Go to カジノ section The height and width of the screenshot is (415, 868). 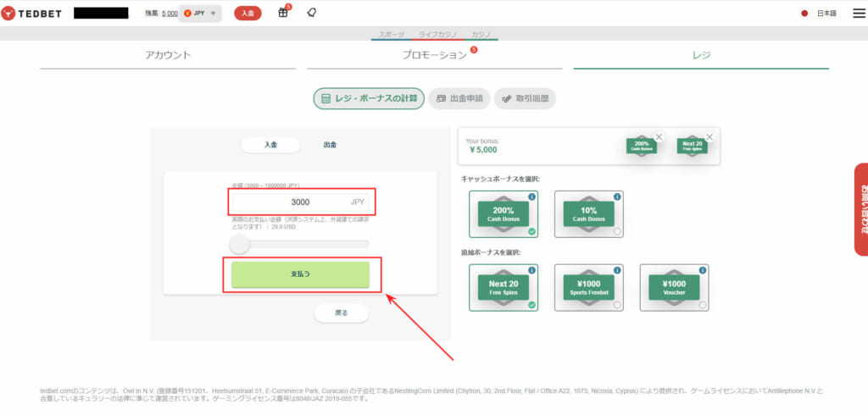pos(481,35)
